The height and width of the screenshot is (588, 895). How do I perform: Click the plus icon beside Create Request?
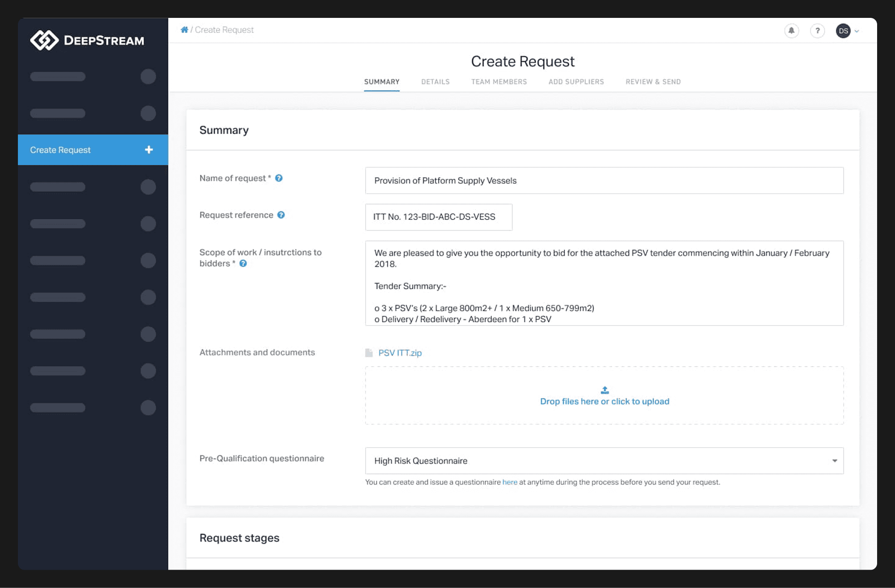pyautogui.click(x=149, y=150)
